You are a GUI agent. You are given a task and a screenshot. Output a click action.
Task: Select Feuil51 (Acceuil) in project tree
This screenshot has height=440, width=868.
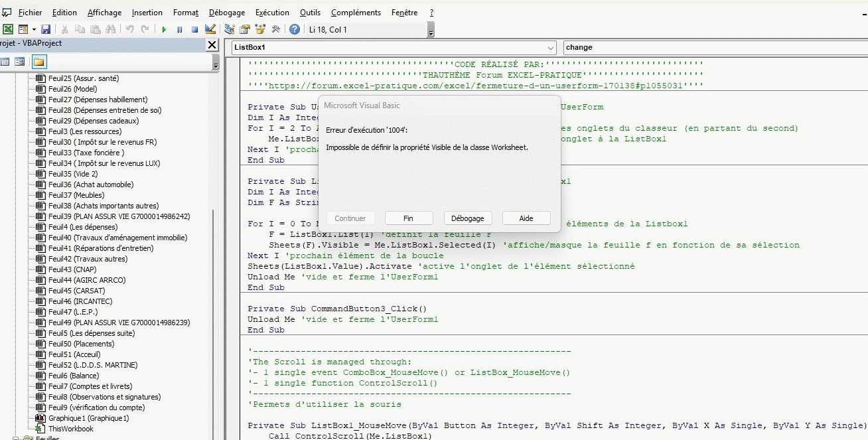pyautogui.click(x=74, y=354)
